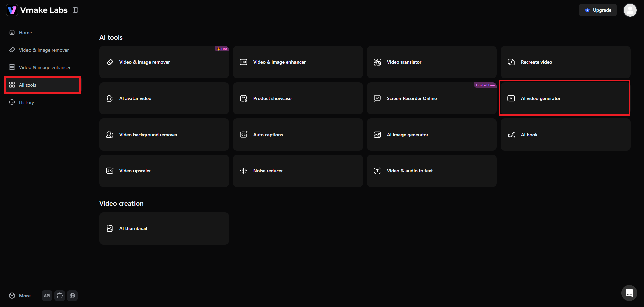
Task: Click the Video translator card icon
Action: [377, 62]
